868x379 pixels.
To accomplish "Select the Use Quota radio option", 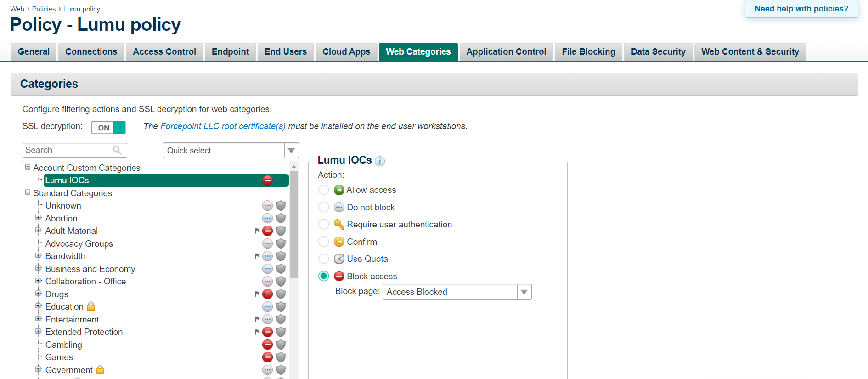I will 324,259.
